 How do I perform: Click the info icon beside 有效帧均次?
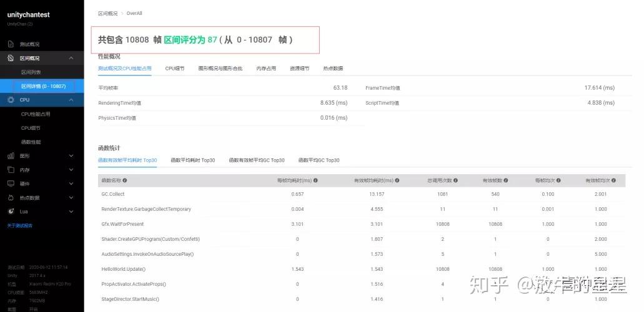pyautogui.click(x=614, y=180)
